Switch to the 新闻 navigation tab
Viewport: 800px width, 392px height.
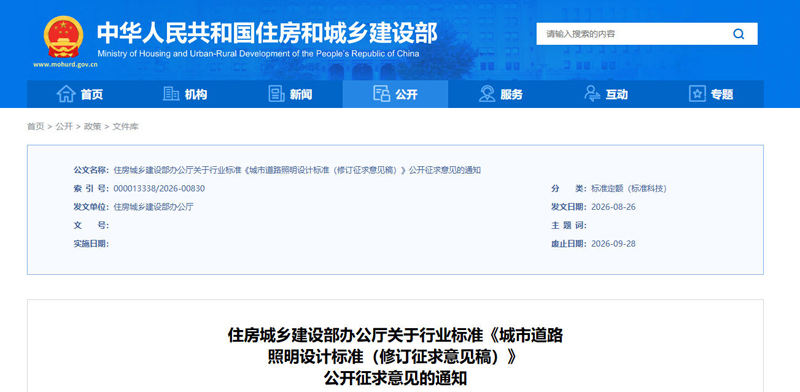[290, 94]
